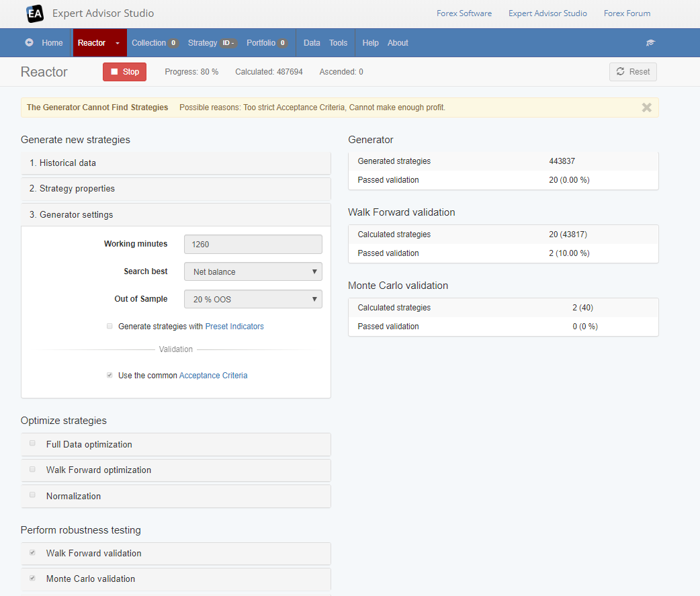Image resolution: width=700 pixels, height=596 pixels.
Task: Select the Reactor tab
Action: [91, 43]
